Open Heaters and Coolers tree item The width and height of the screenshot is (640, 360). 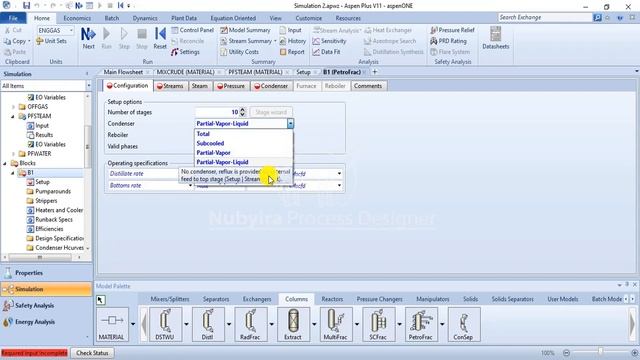click(x=59, y=210)
